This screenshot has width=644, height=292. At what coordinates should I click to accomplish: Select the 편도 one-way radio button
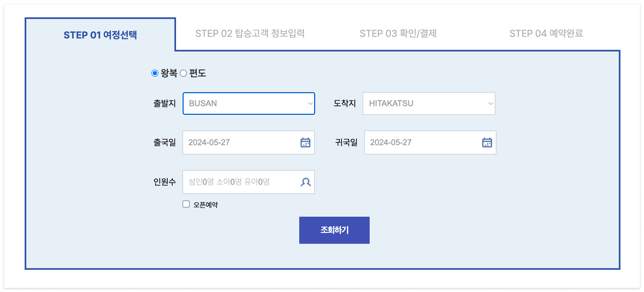click(x=184, y=73)
